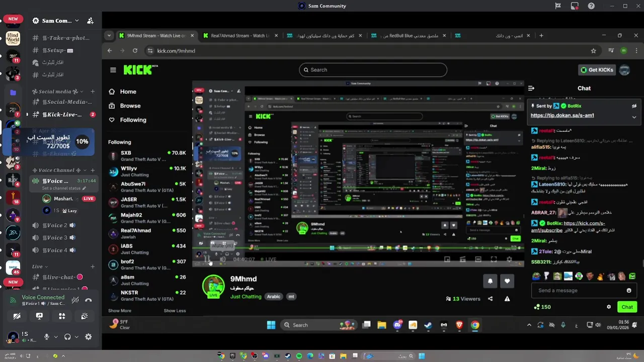
Task: Go back in the shared Chrome window
Action: click(x=110, y=51)
